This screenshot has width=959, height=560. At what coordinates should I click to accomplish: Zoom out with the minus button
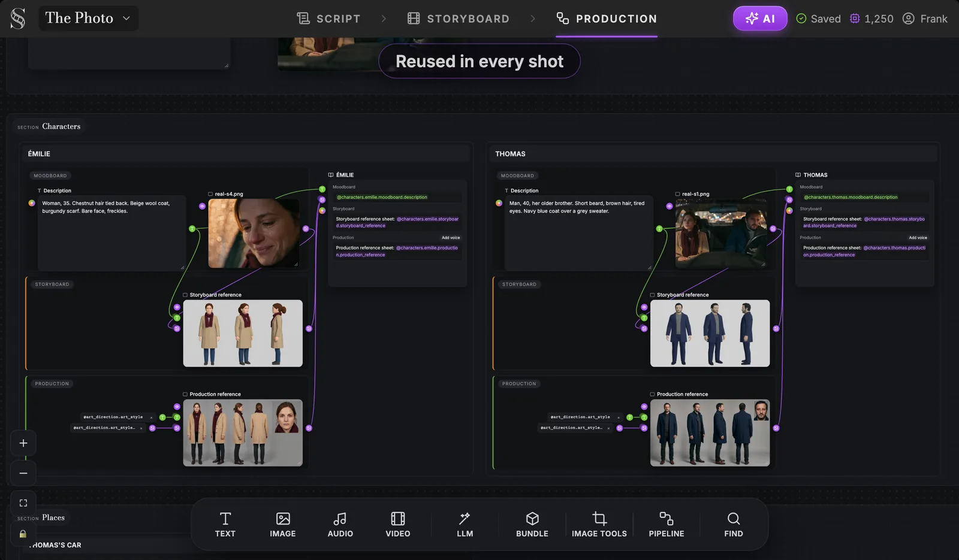(23, 473)
